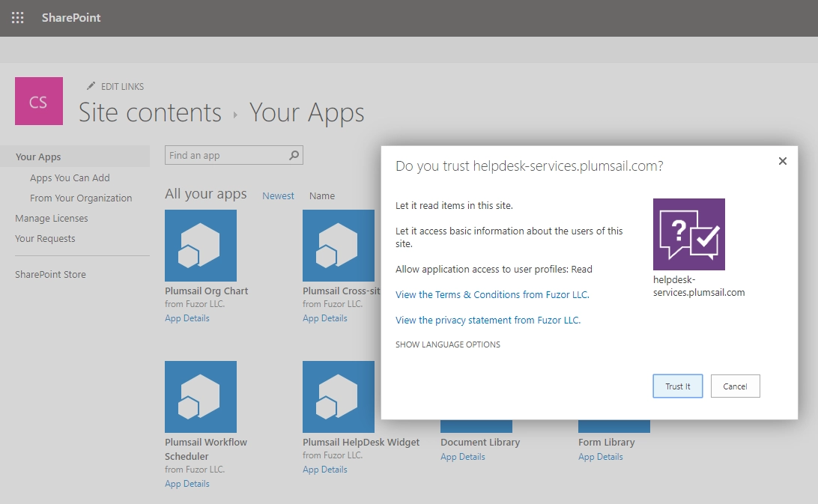Click the Site contents breadcrumb
Viewport: 818px width, 504px height.
150,112
